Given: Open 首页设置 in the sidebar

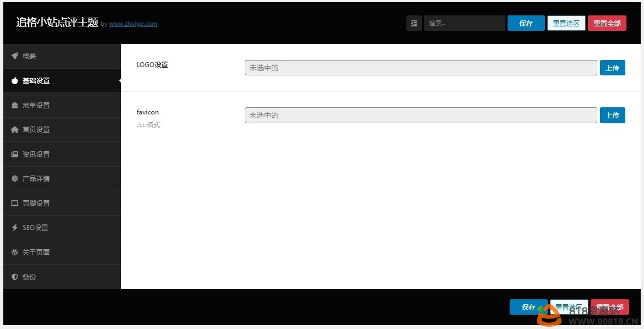Looking at the screenshot, I should [62, 130].
